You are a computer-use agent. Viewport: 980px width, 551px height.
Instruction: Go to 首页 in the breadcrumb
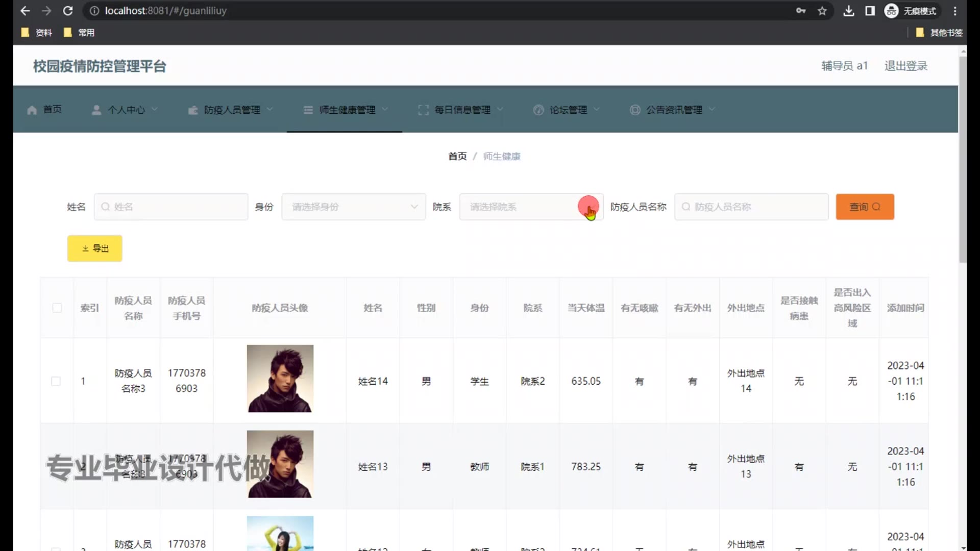tap(457, 156)
